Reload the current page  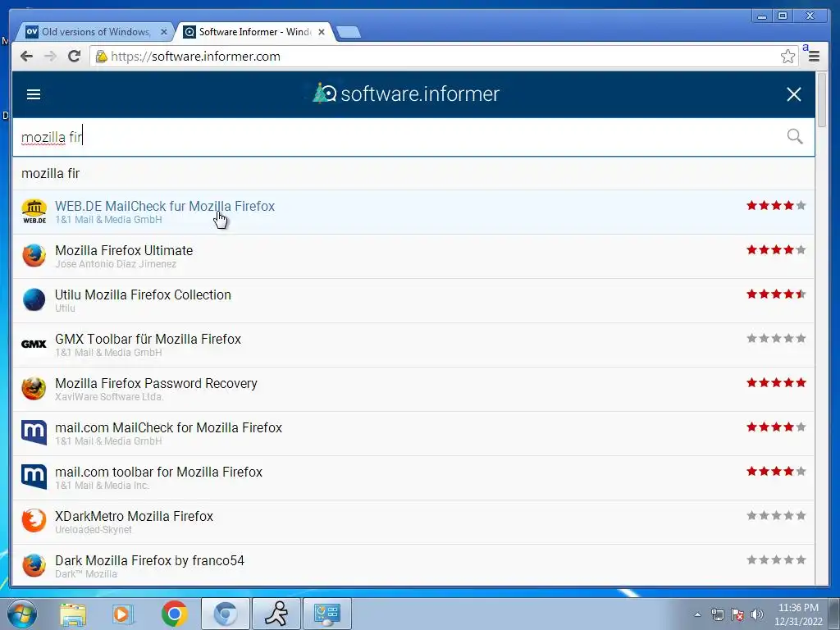point(75,57)
